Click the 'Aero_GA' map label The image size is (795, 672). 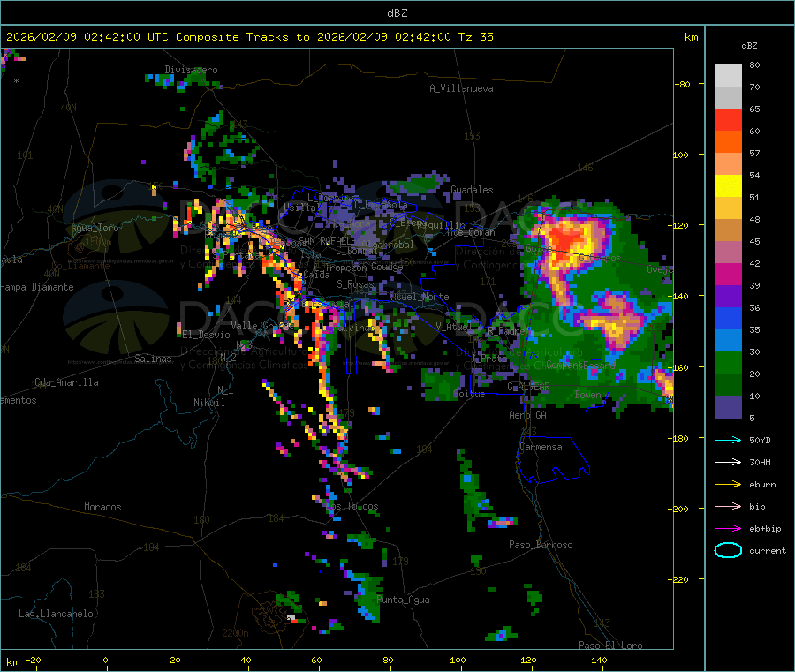528,416
